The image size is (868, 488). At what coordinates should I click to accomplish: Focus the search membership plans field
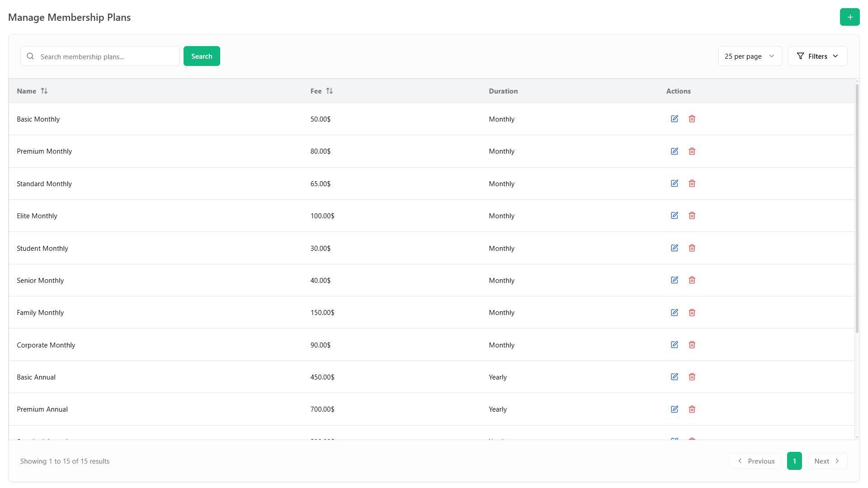coord(100,56)
